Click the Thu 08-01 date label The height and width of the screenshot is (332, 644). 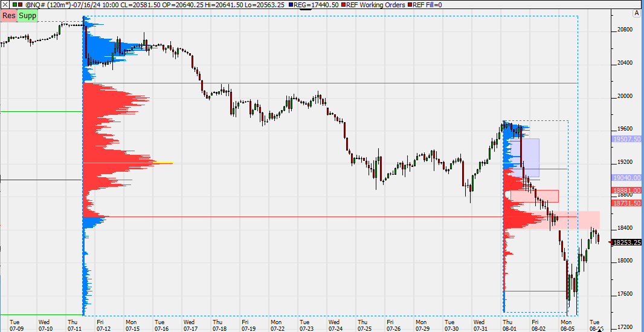[509, 325]
